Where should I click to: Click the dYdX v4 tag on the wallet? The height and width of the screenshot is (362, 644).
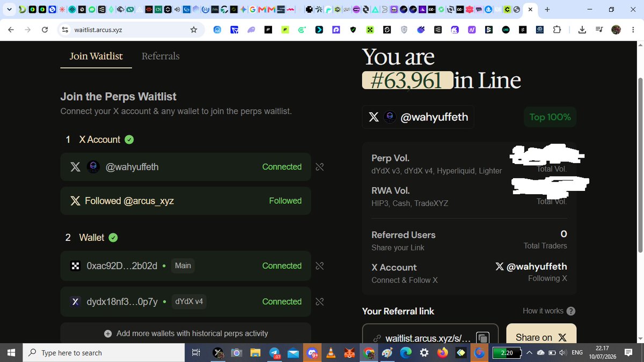pyautogui.click(x=189, y=302)
